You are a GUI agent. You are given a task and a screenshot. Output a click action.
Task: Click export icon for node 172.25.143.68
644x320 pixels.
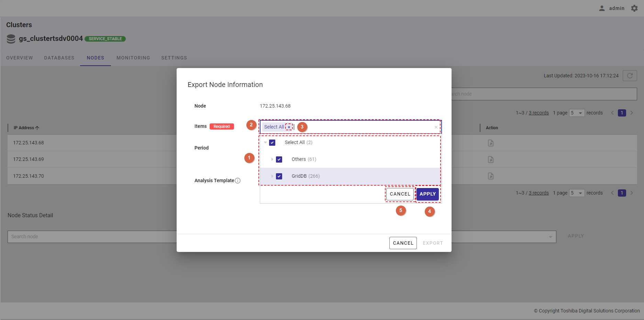[x=490, y=143]
